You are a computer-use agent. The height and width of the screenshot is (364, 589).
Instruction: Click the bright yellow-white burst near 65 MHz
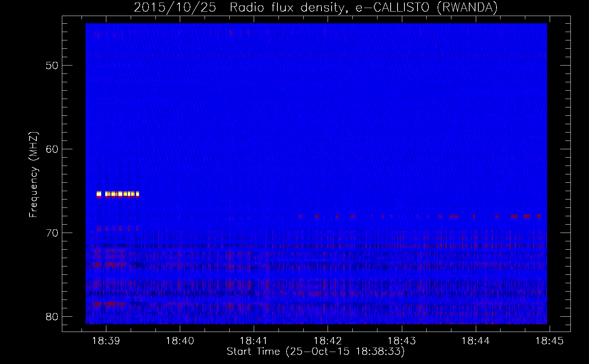tap(118, 194)
